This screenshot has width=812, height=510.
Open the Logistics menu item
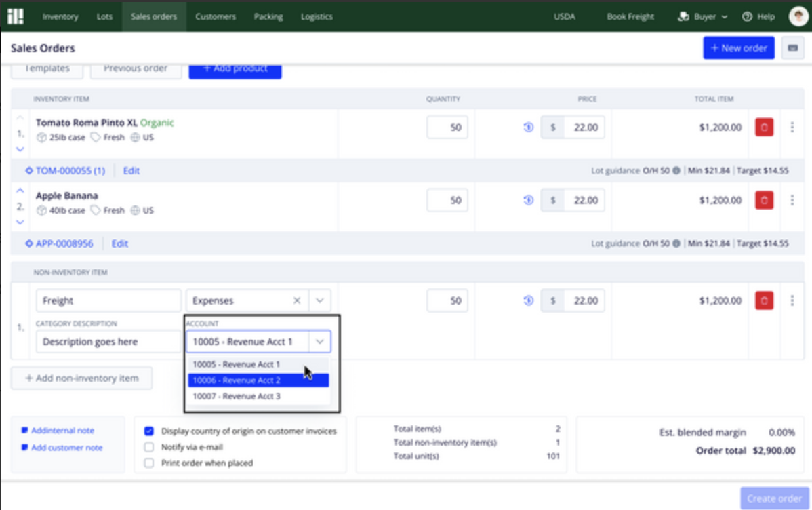pos(317,16)
